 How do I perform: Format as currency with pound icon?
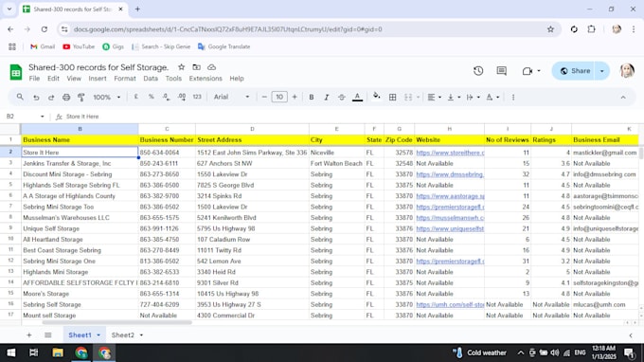pos(136,97)
